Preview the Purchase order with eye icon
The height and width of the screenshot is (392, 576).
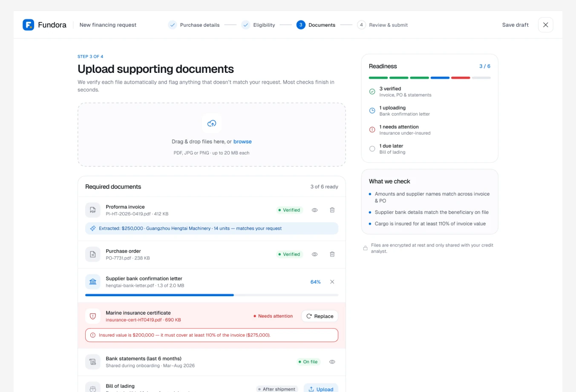[x=315, y=254]
